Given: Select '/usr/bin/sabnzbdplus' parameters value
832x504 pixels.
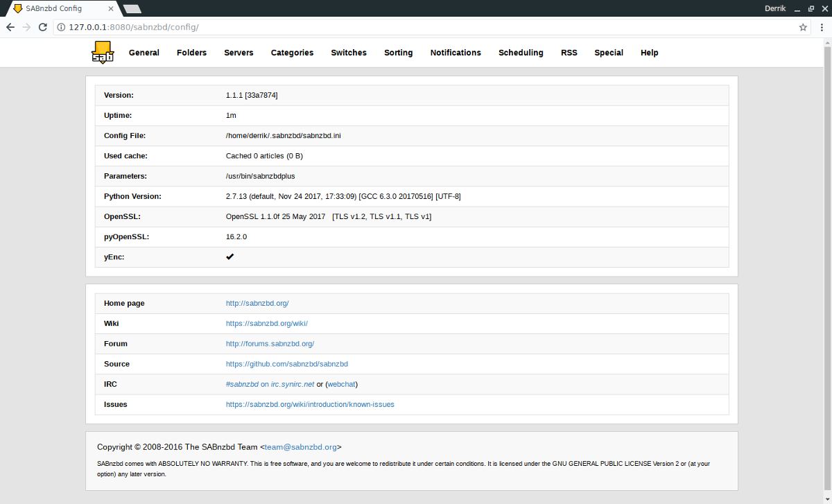Looking at the screenshot, I should pyautogui.click(x=261, y=176).
